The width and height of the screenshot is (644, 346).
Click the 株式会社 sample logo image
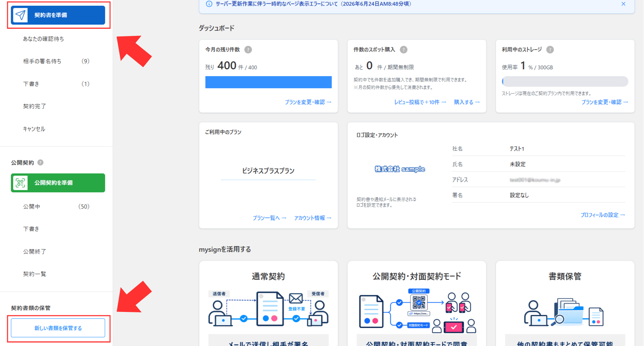pos(400,169)
